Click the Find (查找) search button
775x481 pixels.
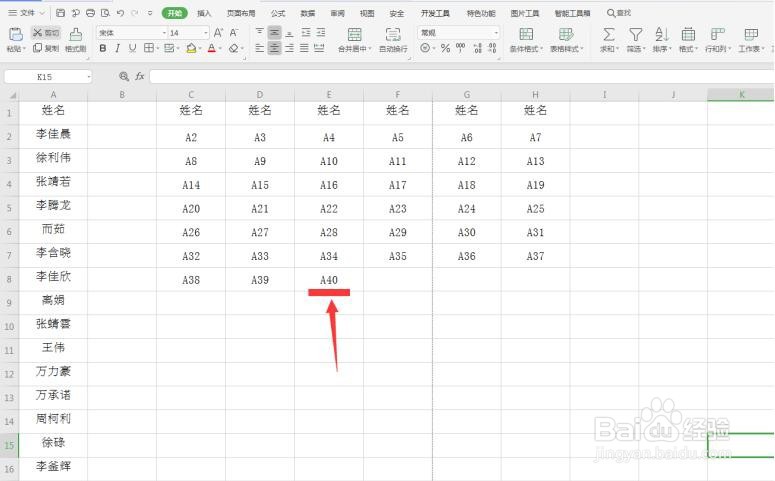(618, 13)
